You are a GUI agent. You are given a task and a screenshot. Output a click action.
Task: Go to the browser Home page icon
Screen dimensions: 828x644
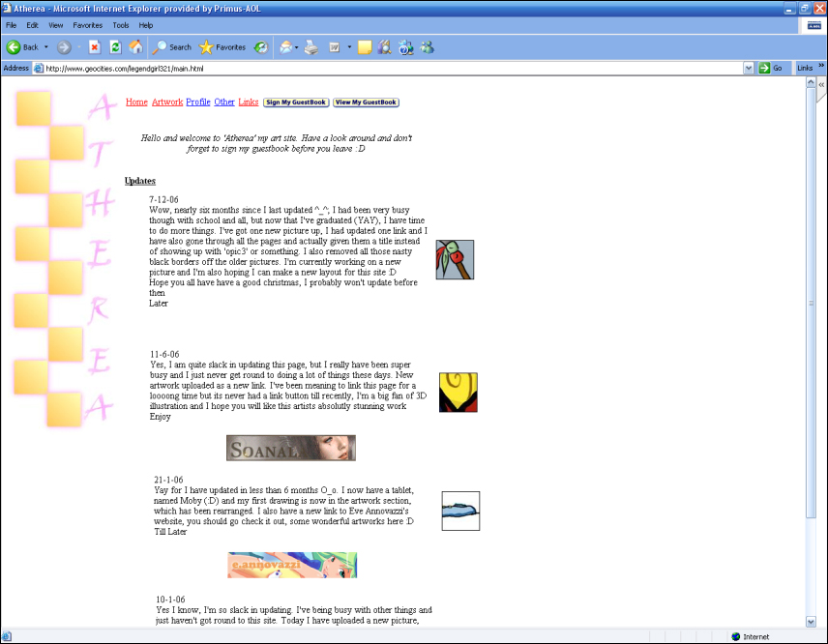pos(135,47)
